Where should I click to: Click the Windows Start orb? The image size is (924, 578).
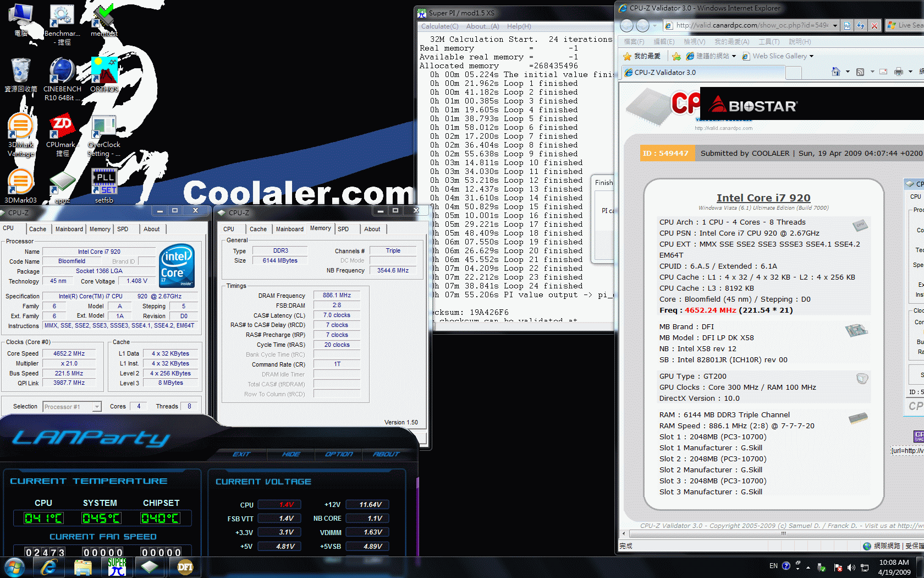point(14,567)
